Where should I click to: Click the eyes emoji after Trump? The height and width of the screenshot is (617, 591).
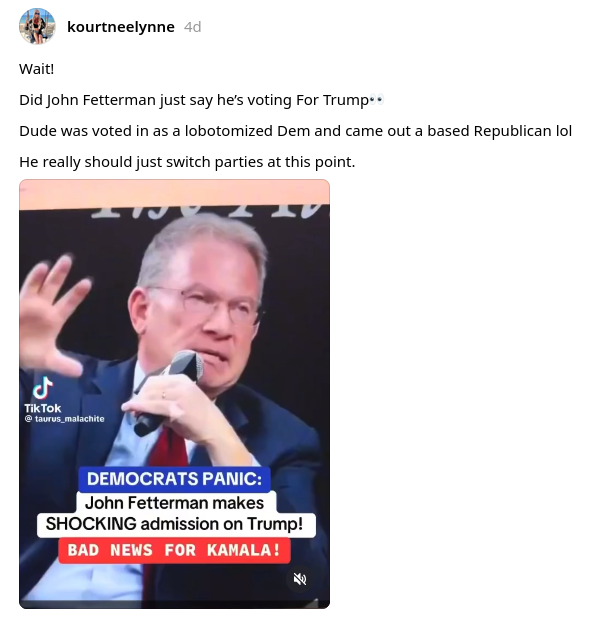[376, 100]
